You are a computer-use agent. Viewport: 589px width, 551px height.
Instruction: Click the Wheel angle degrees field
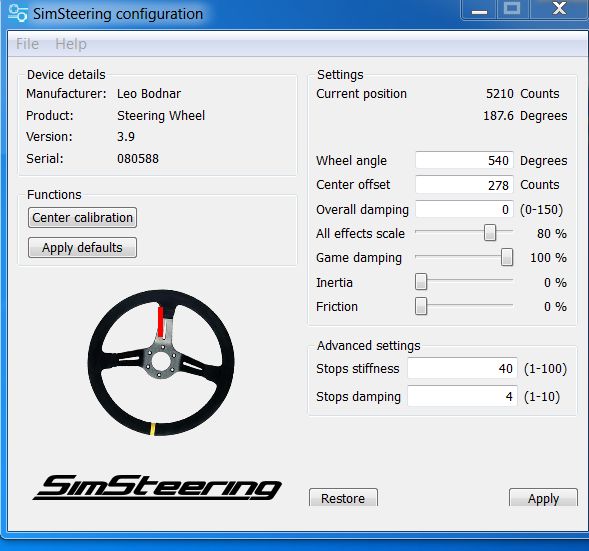click(464, 160)
